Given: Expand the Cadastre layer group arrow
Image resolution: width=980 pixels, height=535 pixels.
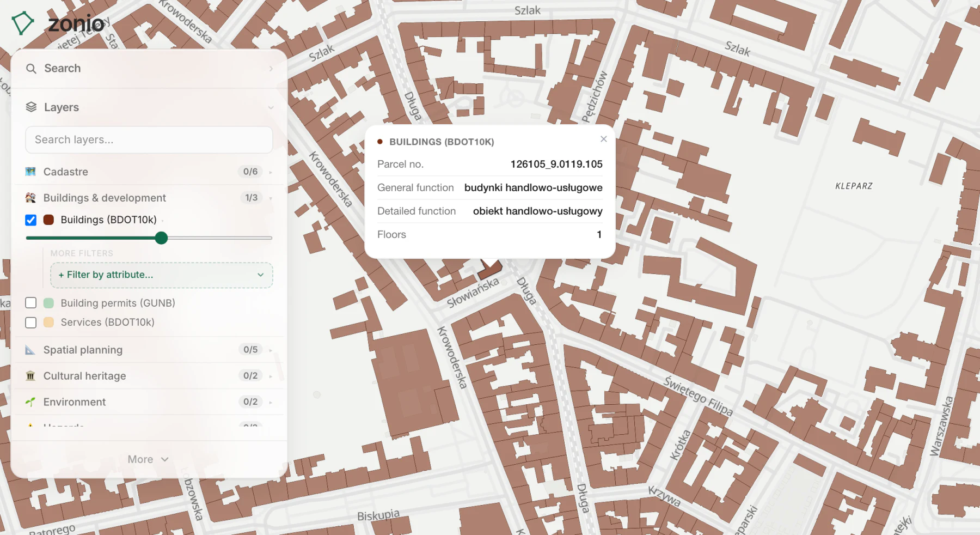Looking at the screenshot, I should click(x=271, y=172).
